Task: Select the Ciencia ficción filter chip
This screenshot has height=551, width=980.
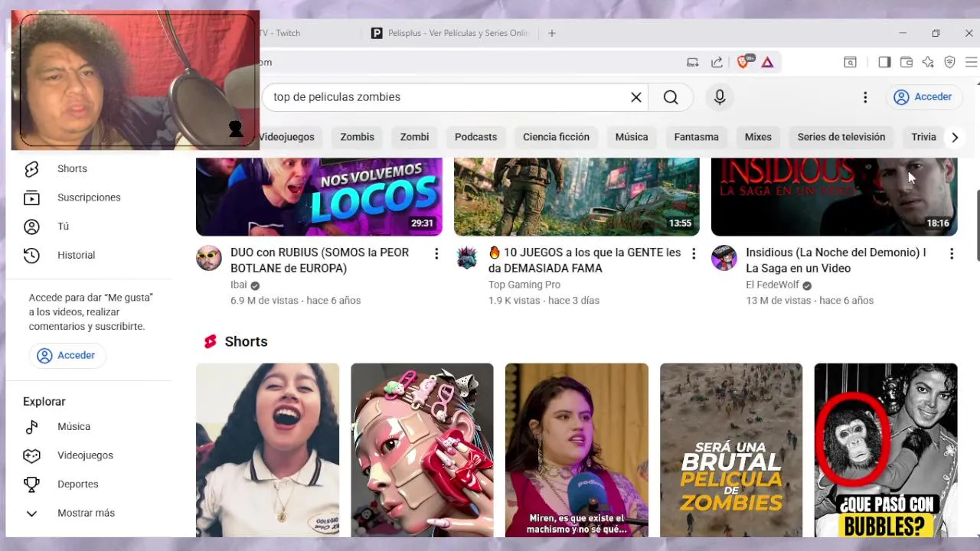Action: (556, 137)
